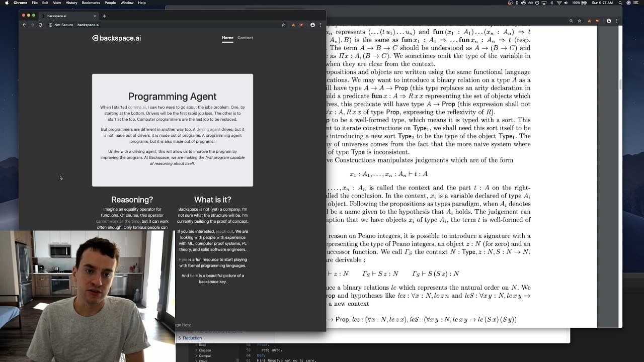Open the View menu

[x=57, y=3]
